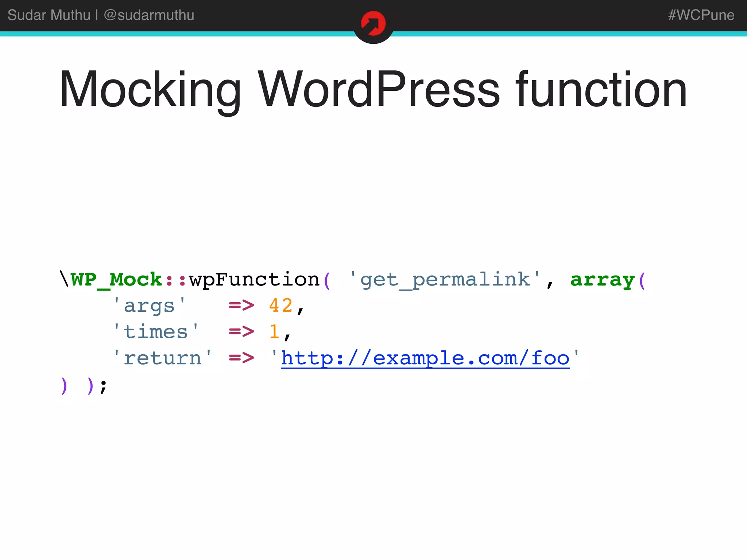This screenshot has height=560, width=747.
Task: Click the 'return' key
Action: 163,358
